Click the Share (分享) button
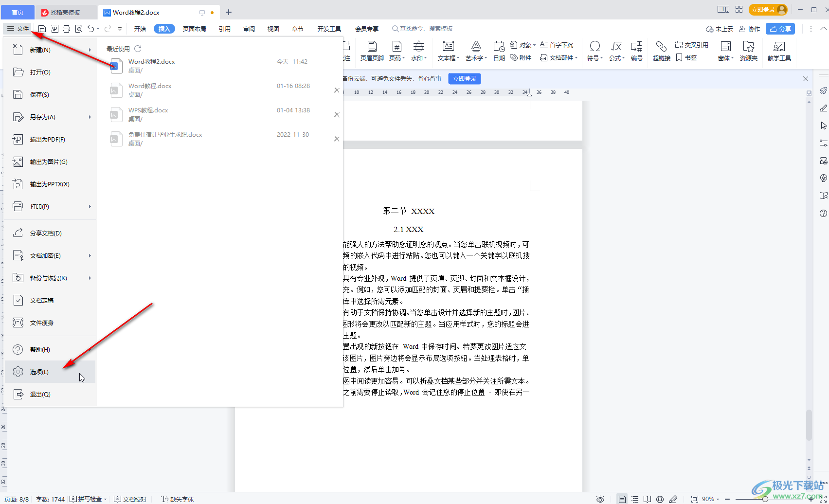This screenshot has height=504, width=829. coord(780,29)
